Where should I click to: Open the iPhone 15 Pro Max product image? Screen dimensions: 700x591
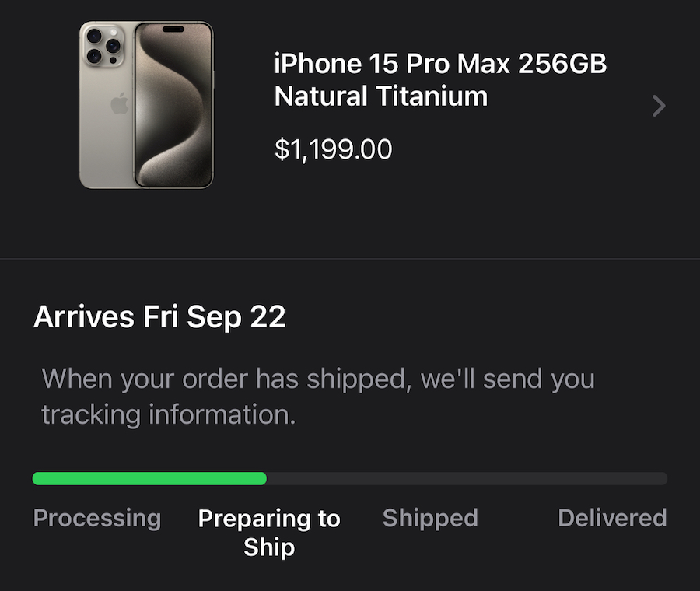pos(146,105)
